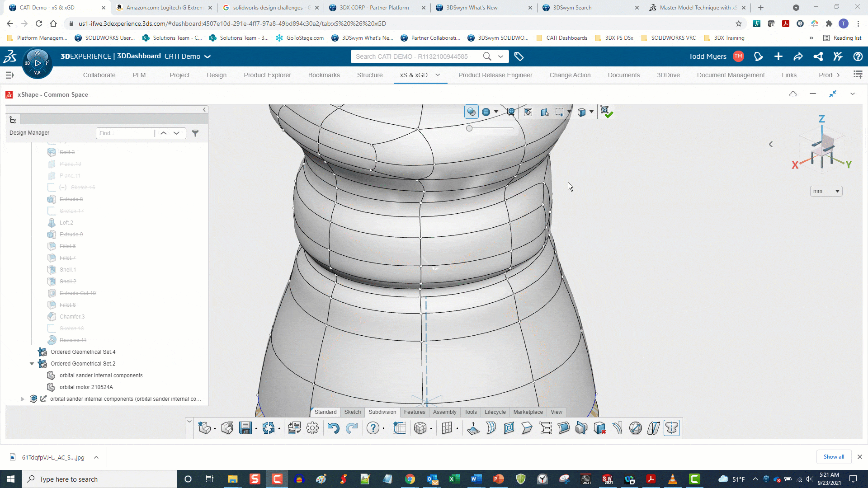Viewport: 868px width, 488px height.
Task: Toggle the selection box display icon
Action: click(528, 112)
